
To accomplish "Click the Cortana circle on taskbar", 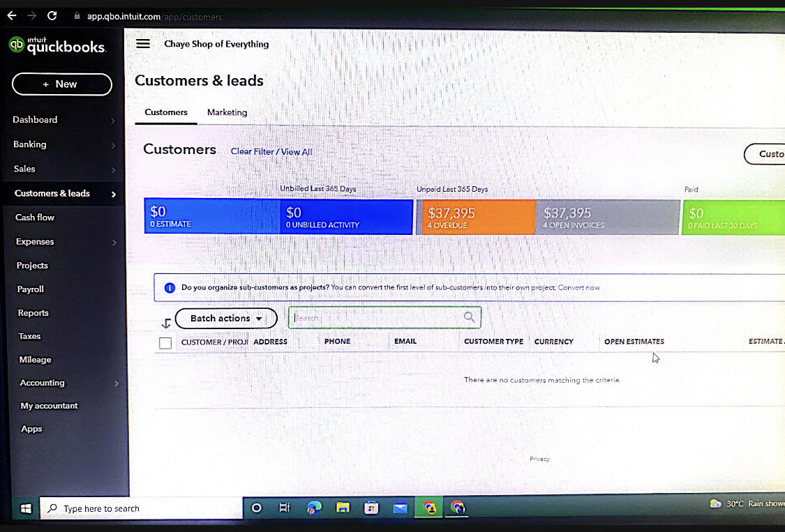I will click(256, 508).
